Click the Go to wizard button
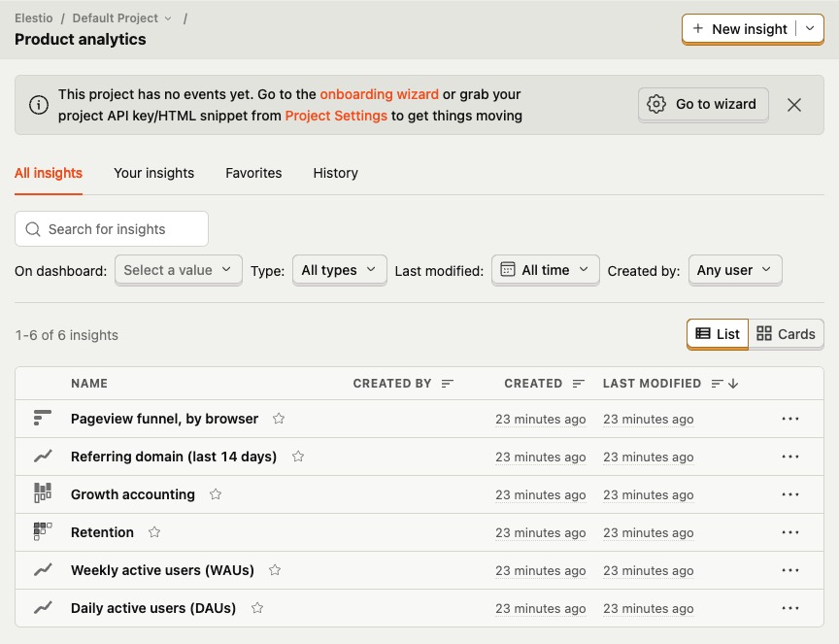The width and height of the screenshot is (839, 644). (703, 104)
